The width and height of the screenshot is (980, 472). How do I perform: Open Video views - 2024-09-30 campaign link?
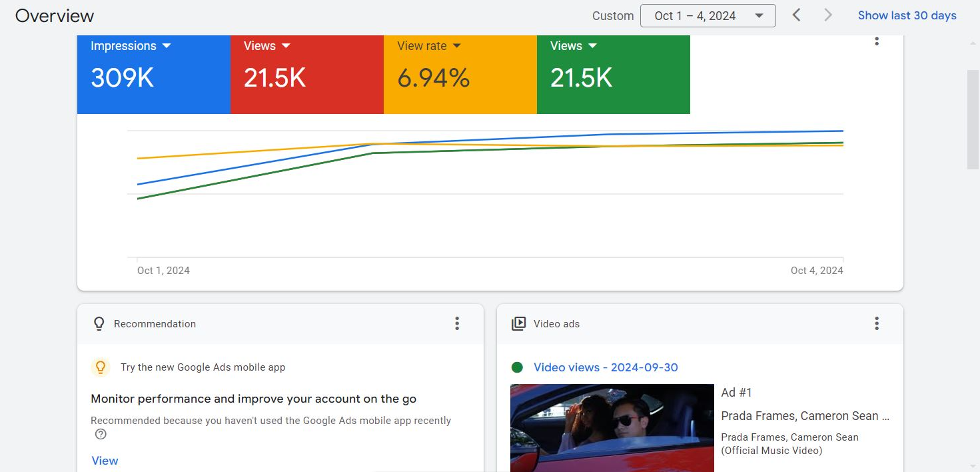(x=606, y=367)
